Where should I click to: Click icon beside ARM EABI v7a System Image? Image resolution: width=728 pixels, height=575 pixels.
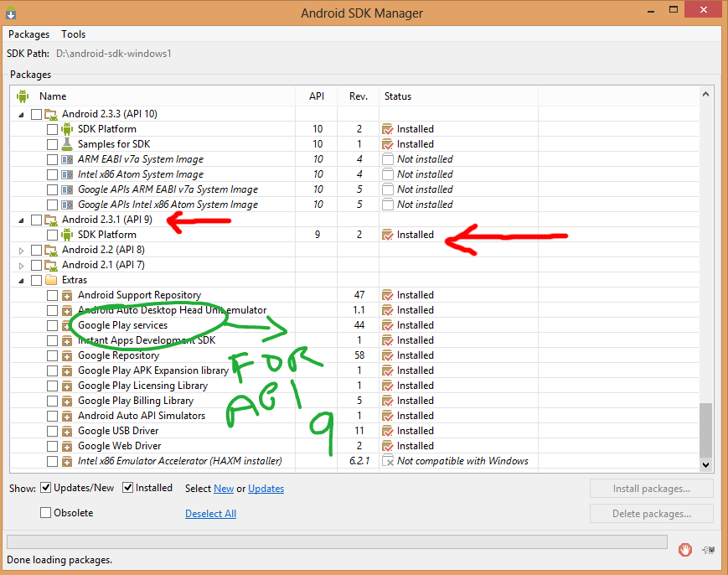[x=67, y=159]
